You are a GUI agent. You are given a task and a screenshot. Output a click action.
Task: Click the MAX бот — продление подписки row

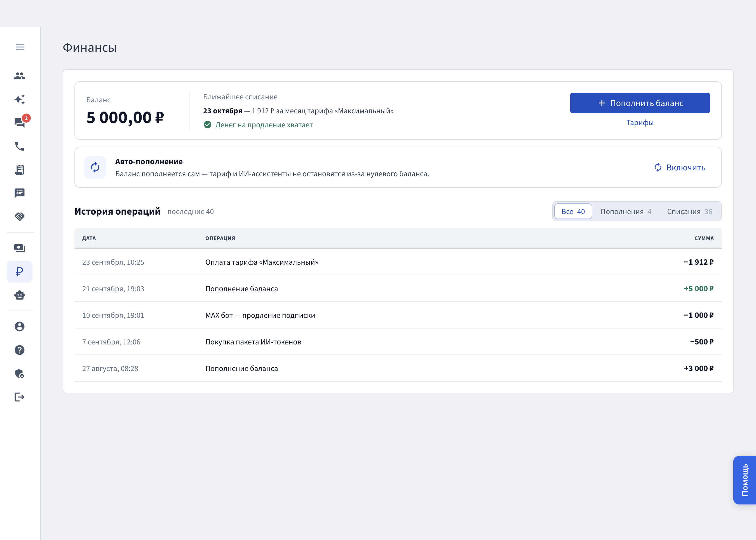pyautogui.click(x=398, y=315)
